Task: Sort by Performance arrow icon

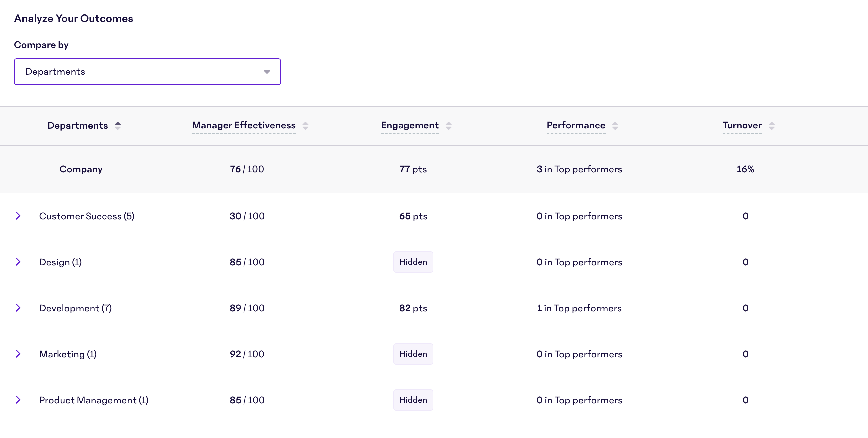Action: point(615,125)
